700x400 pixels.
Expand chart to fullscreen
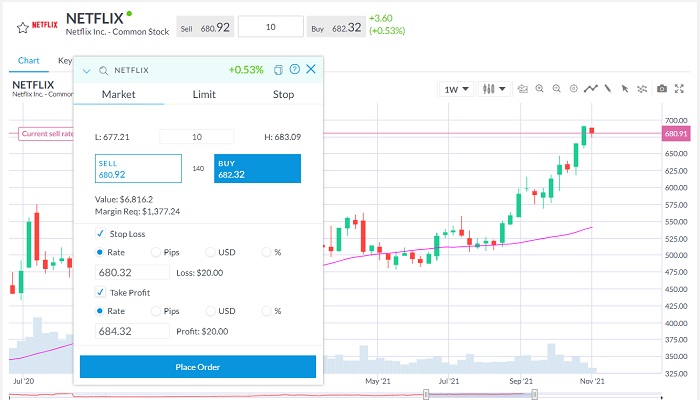coord(679,88)
